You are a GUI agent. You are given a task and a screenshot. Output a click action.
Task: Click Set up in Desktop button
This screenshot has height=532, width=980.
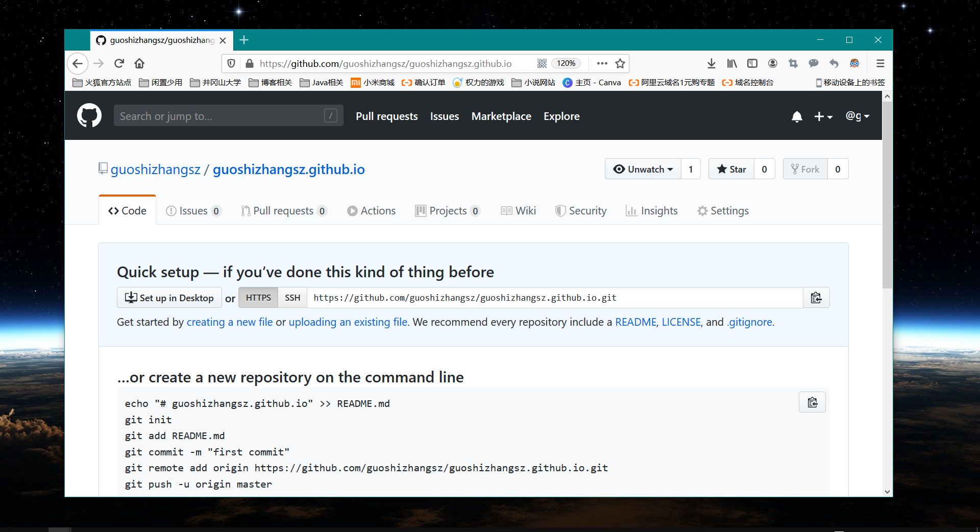click(x=169, y=298)
